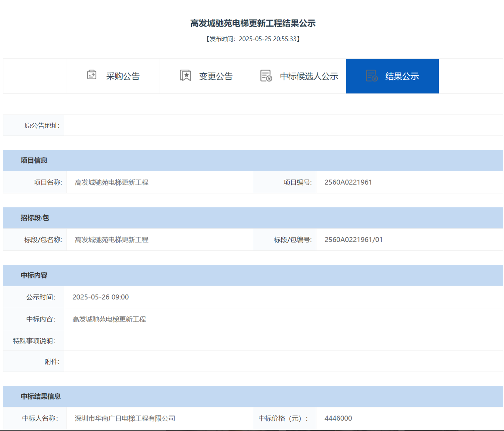This screenshot has height=431, width=504.
Task: Click the 项目编号 label
Action: [x=297, y=182]
